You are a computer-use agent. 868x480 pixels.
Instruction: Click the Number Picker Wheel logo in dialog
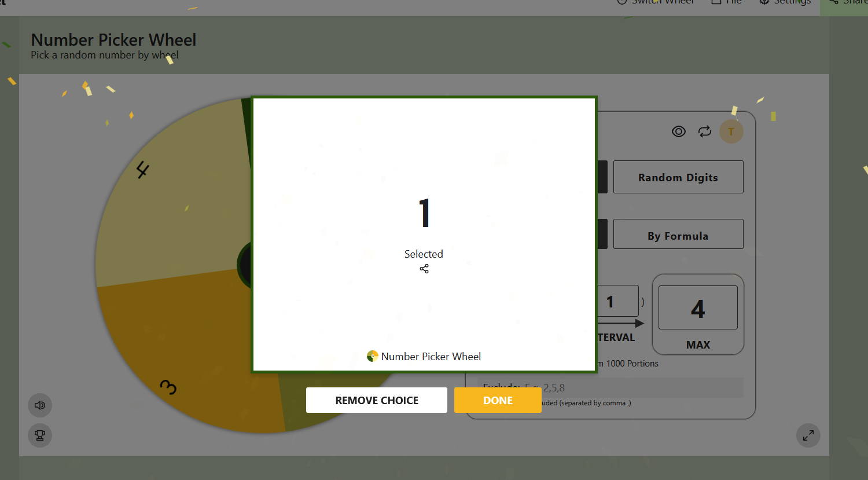point(373,356)
